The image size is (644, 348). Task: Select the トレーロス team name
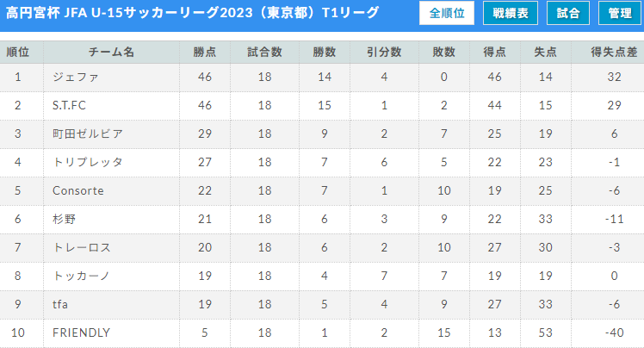[x=82, y=247]
